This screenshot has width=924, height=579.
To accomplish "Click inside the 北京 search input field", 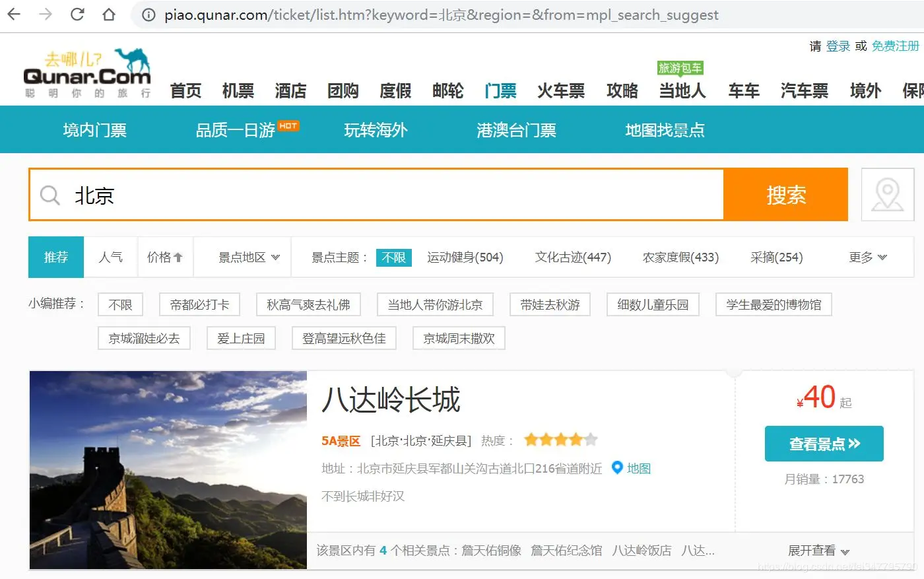I will 264,195.
